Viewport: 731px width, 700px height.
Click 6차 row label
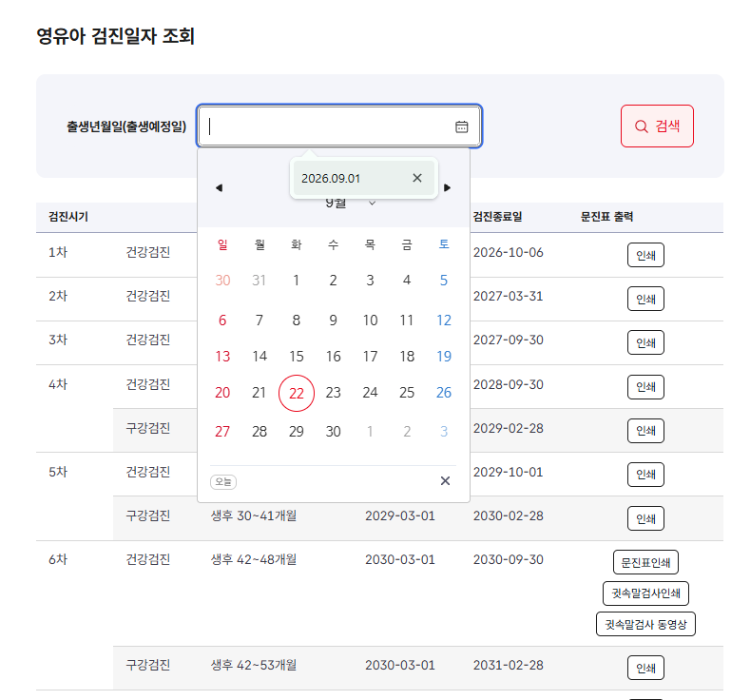[58, 559]
